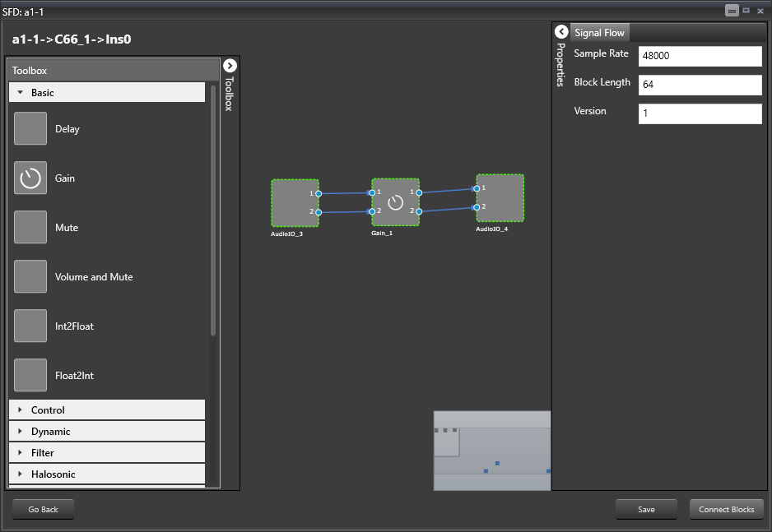The image size is (772, 532).
Task: Click the Int2Float label
Action: pos(74,326)
